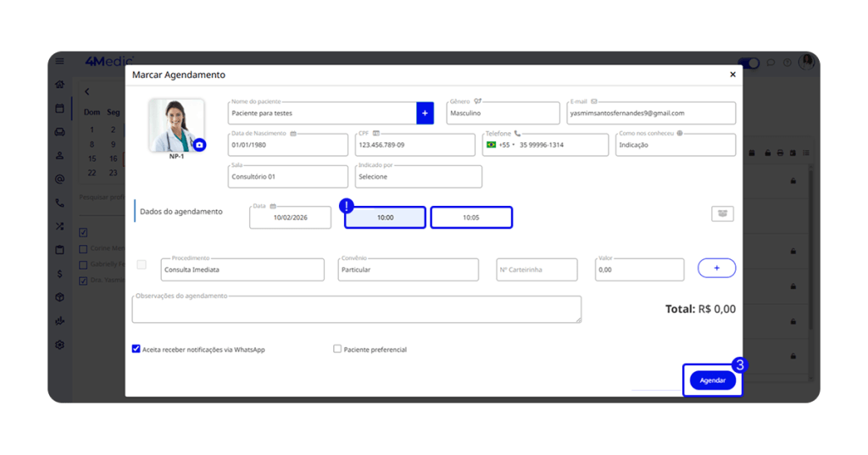The width and height of the screenshot is (868, 455).
Task: Expand the Indicado por Selecione dropdown
Action: point(418,176)
